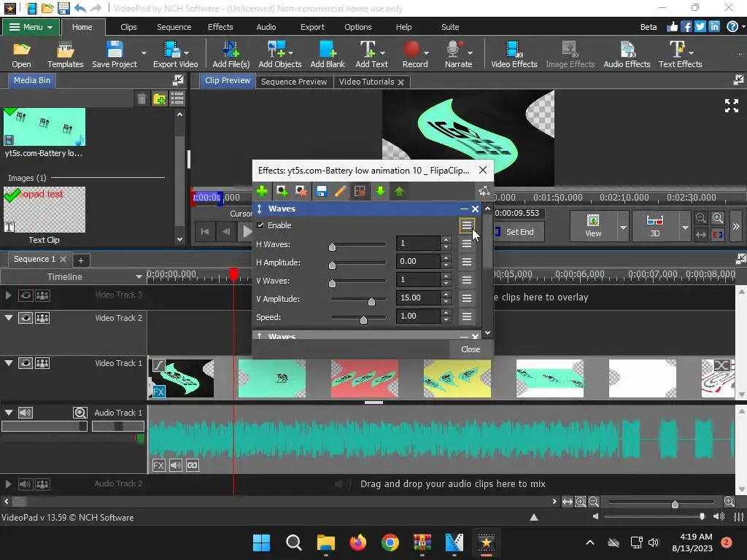The height and width of the screenshot is (560, 747).
Task: Expand Video Track 3 triangle
Action: (8, 295)
